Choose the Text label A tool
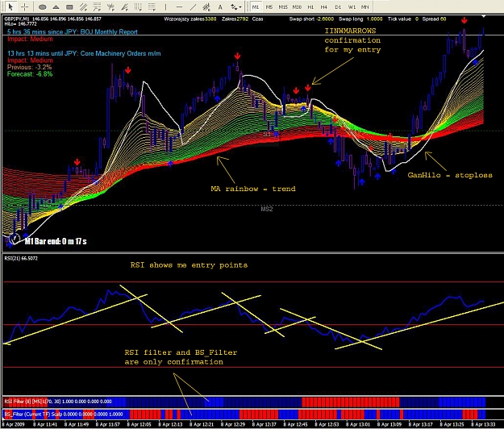The height and width of the screenshot is (429, 504). (x=220, y=6)
